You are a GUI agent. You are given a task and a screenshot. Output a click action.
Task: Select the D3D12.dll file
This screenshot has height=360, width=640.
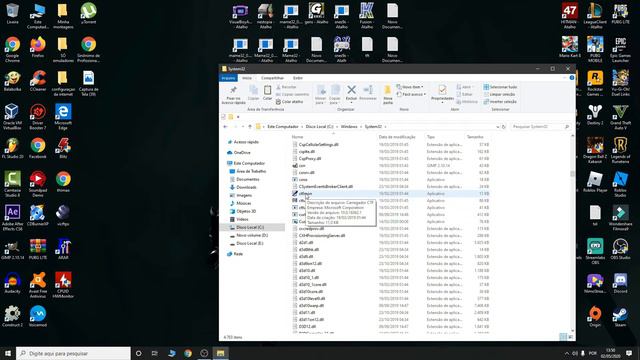click(307, 327)
